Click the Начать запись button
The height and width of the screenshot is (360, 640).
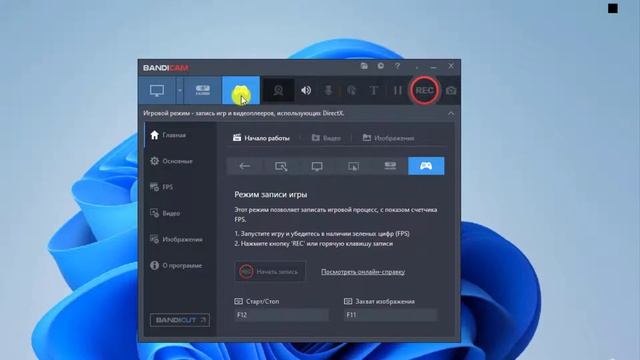tap(270, 271)
